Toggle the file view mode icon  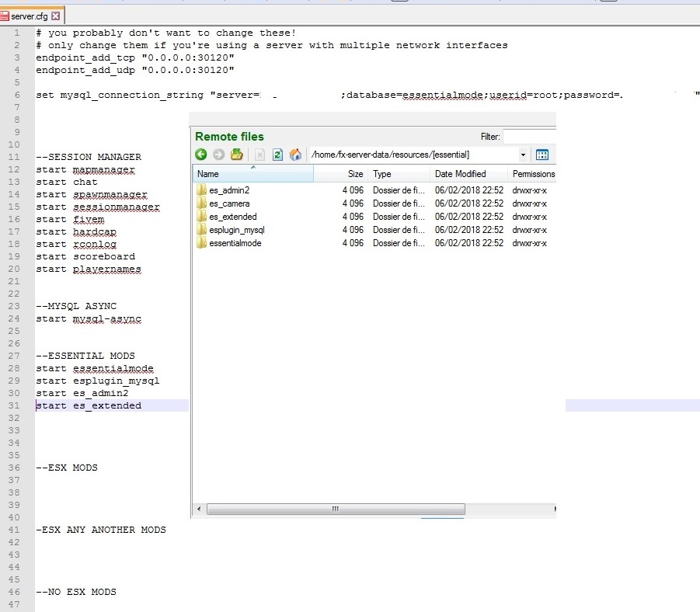click(542, 155)
